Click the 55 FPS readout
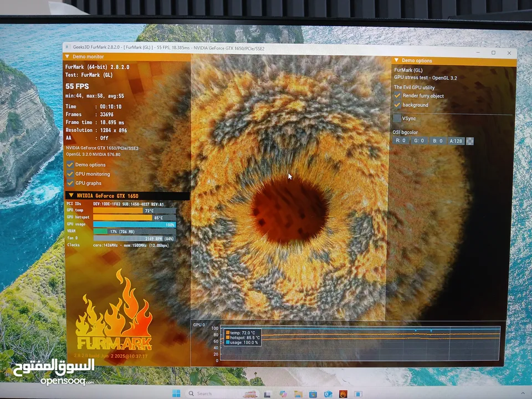This screenshot has height=399, width=532. 77,86
